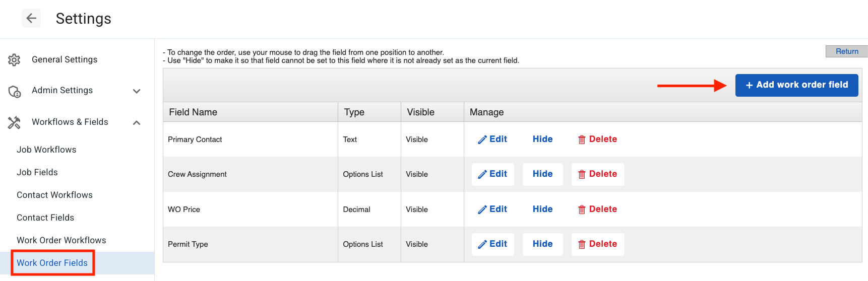
Task: Click the Admin Settings shield icon
Action: click(15, 91)
